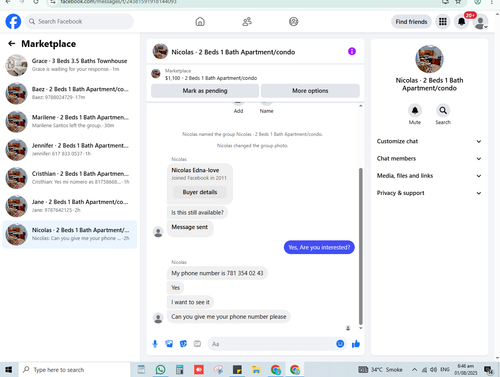Click the message text field Aa
This screenshot has width=500, height=377.
[272, 344]
